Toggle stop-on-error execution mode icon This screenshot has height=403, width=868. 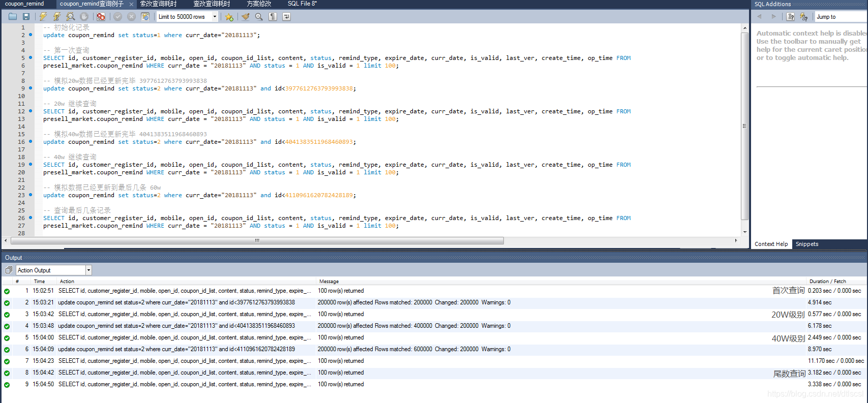(x=101, y=17)
